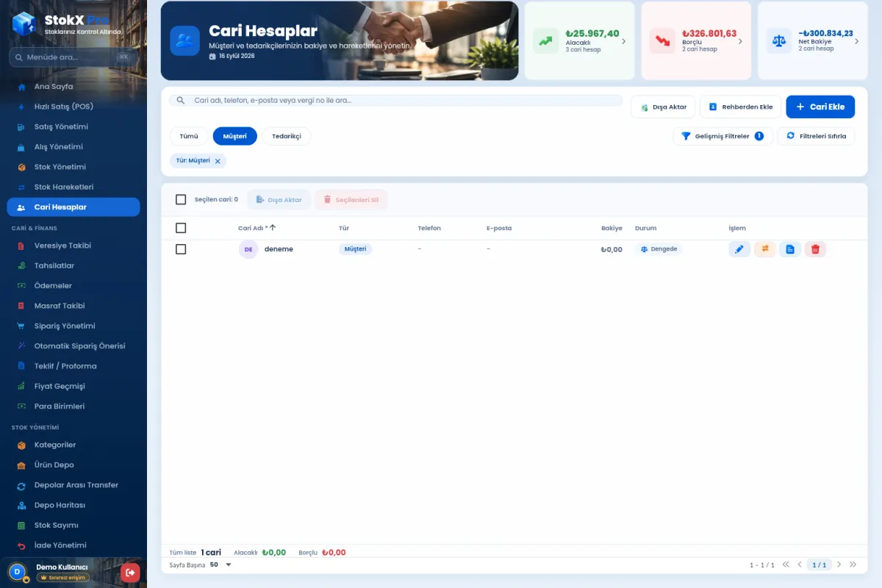Toggle the table header checkbox
Image resolution: width=882 pixels, height=588 pixels.
coord(181,228)
